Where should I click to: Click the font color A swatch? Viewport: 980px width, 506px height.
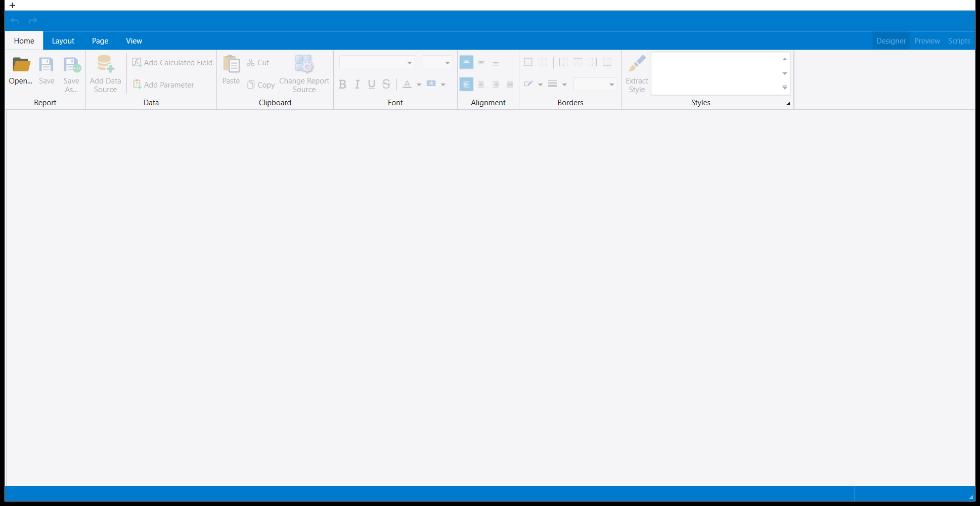coord(407,85)
